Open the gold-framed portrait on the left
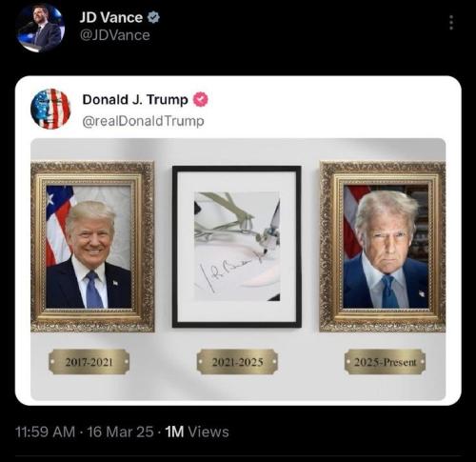The height and width of the screenshot is (462, 476). [x=92, y=247]
